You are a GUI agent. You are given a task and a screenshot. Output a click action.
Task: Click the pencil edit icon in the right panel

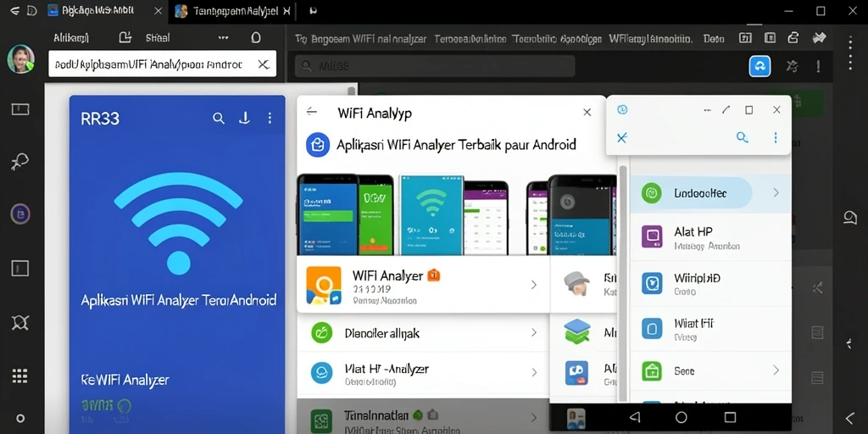click(x=726, y=109)
